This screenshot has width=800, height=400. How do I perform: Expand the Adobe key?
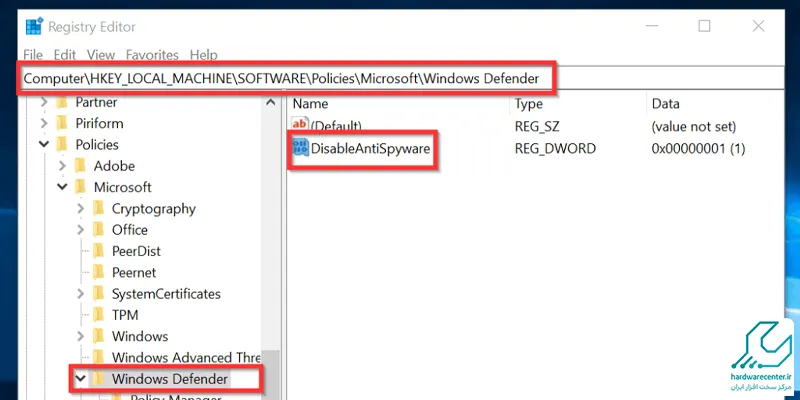click(62, 166)
